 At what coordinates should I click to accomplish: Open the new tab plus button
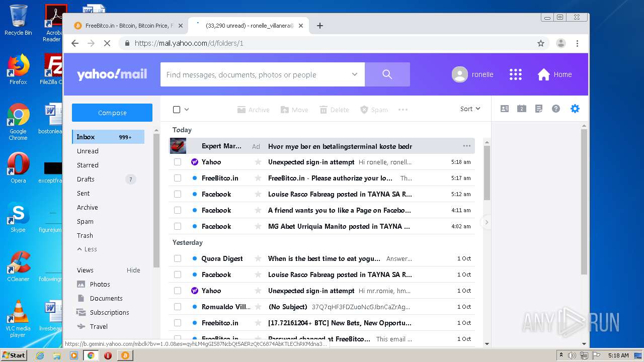pos(320,26)
